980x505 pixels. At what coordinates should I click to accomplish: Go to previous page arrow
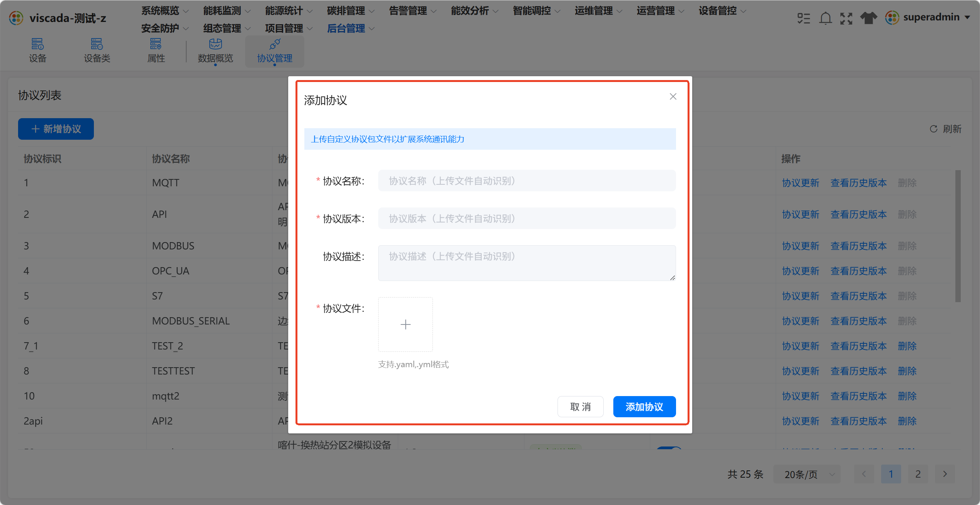pos(864,474)
